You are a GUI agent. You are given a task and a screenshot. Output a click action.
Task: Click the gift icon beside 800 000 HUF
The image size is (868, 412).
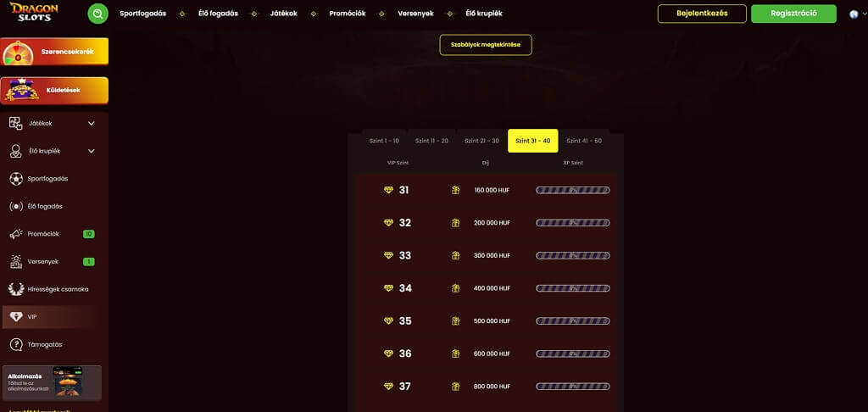click(455, 386)
